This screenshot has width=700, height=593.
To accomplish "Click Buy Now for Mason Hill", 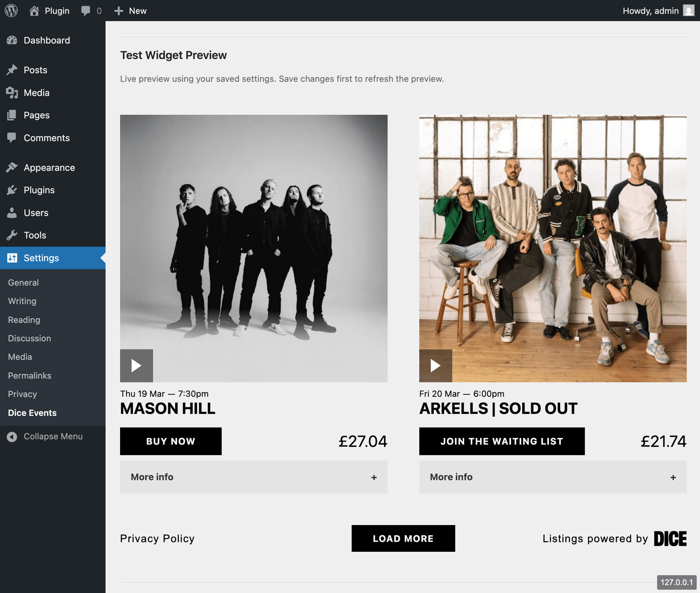I will [x=171, y=441].
